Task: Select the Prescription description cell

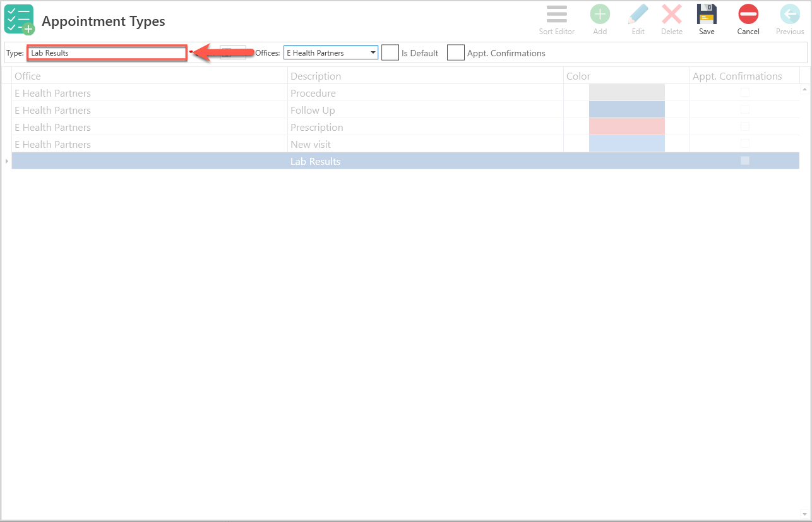Action: tap(426, 127)
